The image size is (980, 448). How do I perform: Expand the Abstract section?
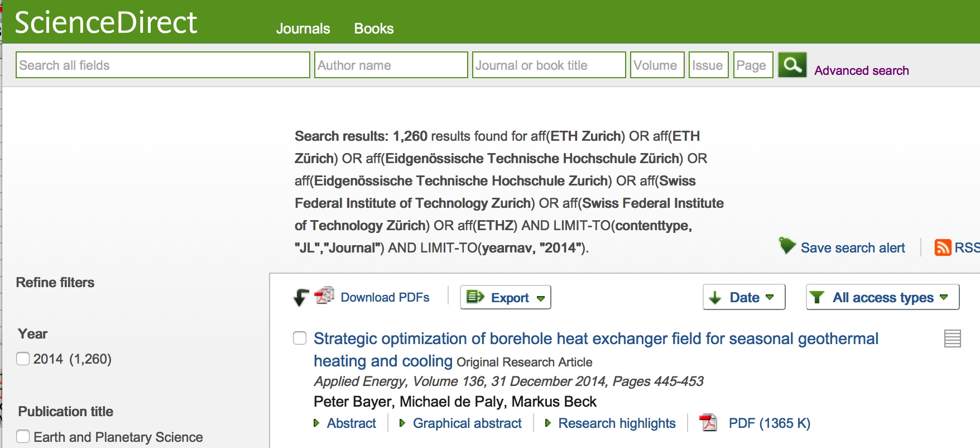pyautogui.click(x=351, y=423)
